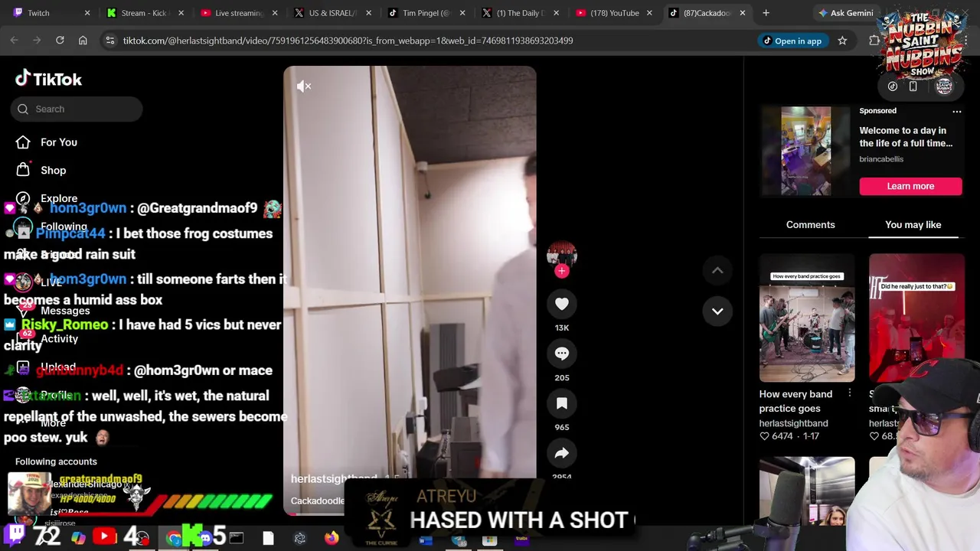Switch to the You may like tab
This screenshot has height=551, width=980.
coord(913,224)
